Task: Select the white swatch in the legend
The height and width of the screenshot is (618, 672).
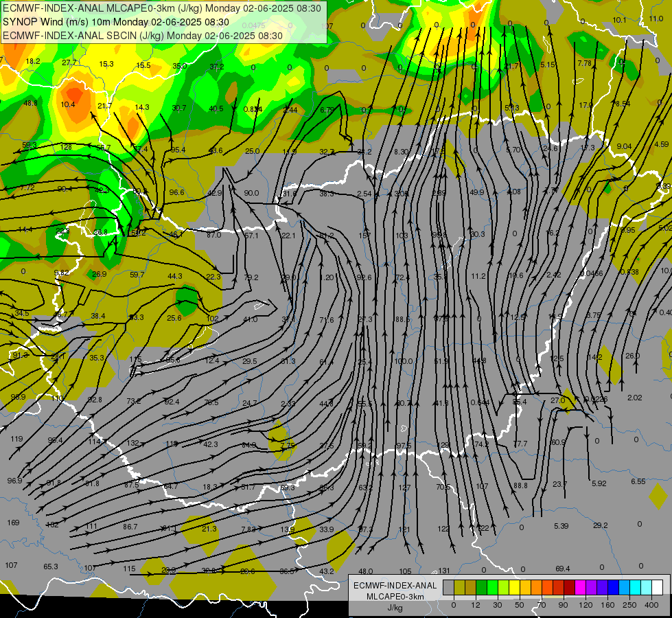Action: point(658,588)
